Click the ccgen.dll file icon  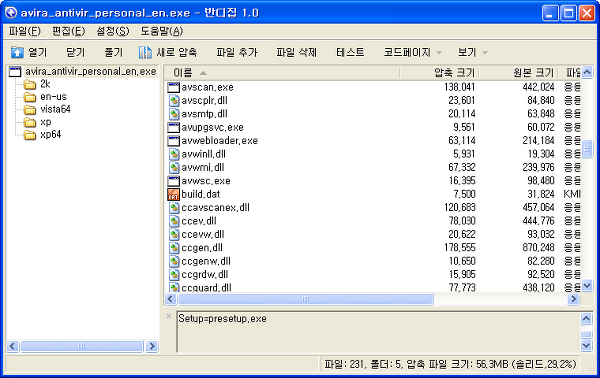tap(174, 248)
